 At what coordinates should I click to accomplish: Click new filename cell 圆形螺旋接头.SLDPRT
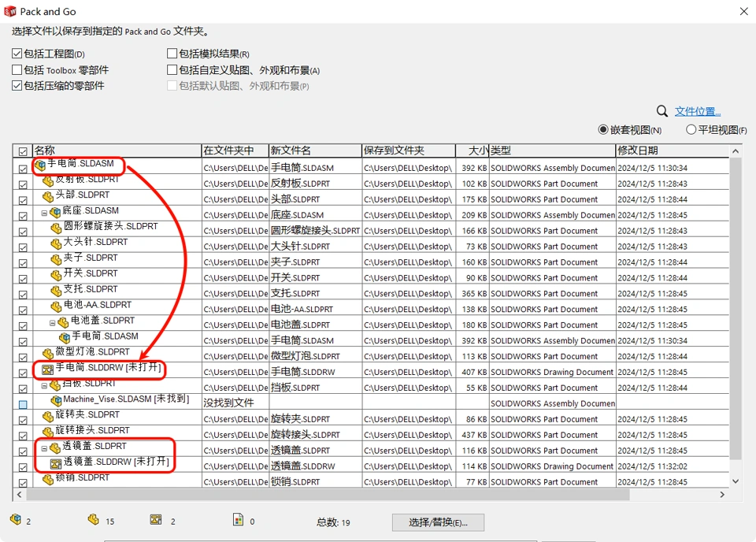[315, 231]
